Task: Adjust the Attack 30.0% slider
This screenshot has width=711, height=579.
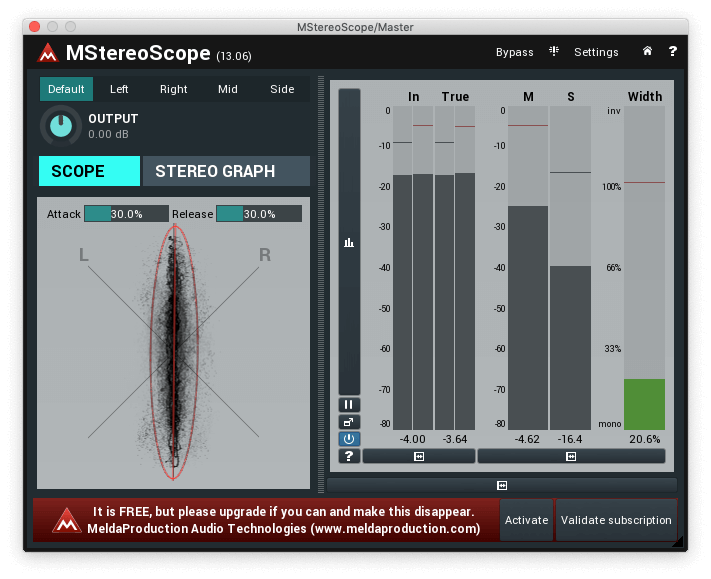Action: pos(127,214)
